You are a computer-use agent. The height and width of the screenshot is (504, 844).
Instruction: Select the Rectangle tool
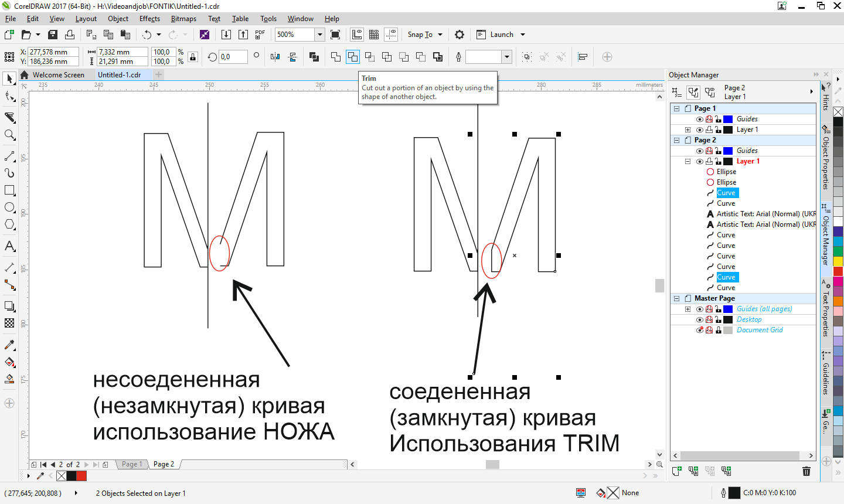(9, 190)
